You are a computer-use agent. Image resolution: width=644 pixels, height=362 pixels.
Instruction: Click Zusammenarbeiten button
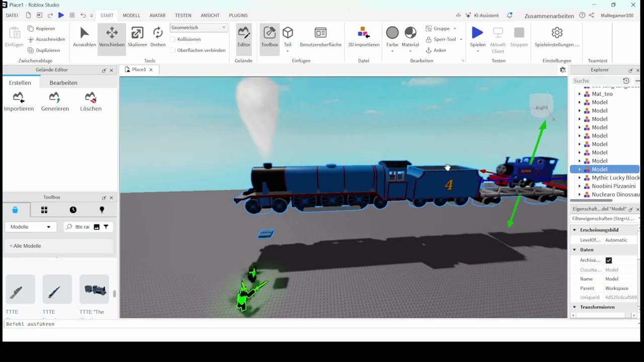pos(549,16)
